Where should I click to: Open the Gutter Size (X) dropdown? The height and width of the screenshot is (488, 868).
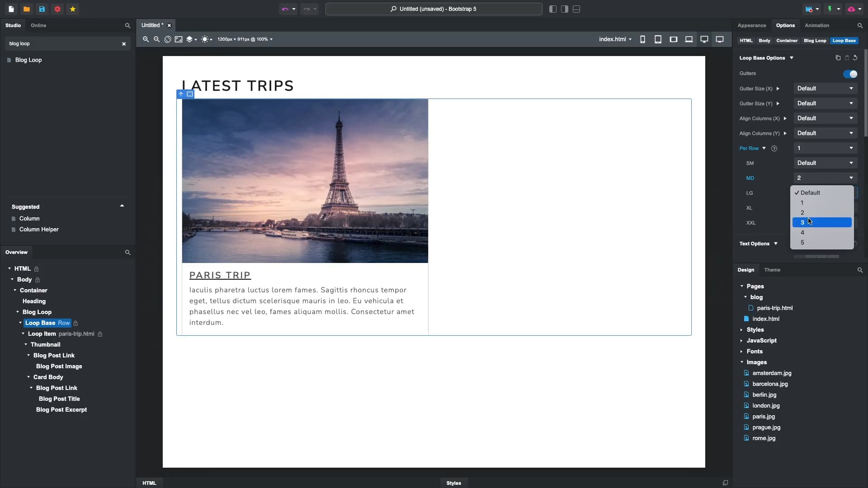825,89
